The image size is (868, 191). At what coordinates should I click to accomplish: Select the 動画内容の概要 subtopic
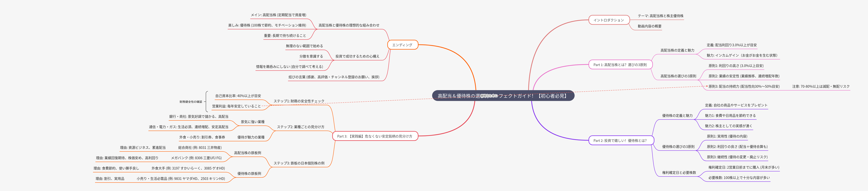pos(649,26)
